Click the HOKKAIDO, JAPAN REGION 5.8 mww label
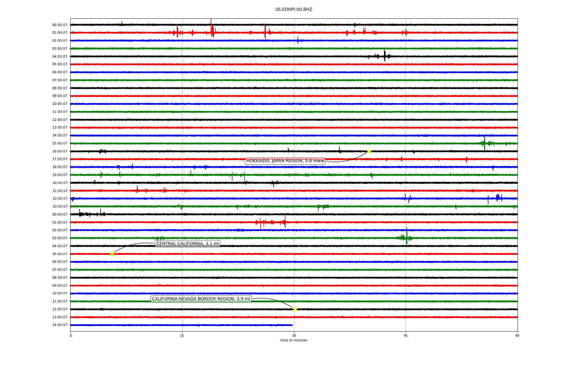588x368 pixels. pyautogui.click(x=285, y=161)
